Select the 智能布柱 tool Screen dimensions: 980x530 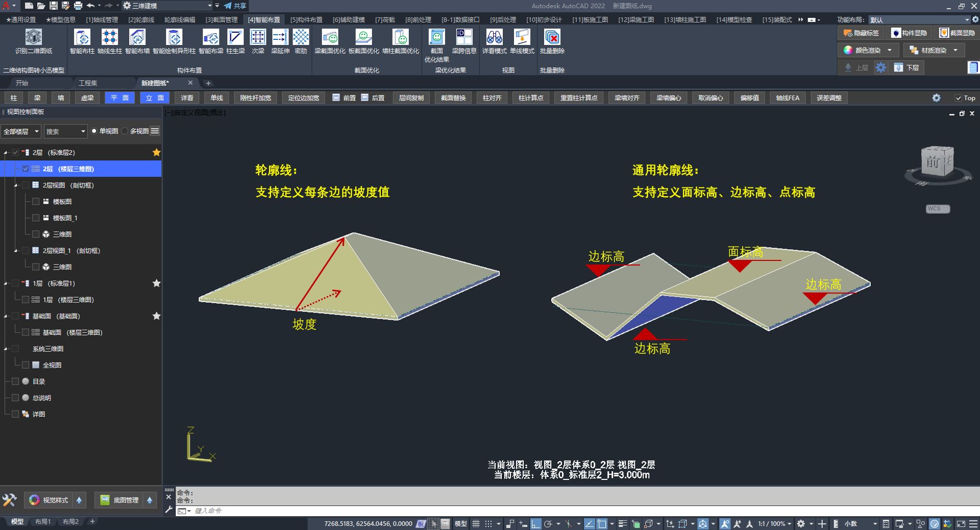click(x=82, y=37)
